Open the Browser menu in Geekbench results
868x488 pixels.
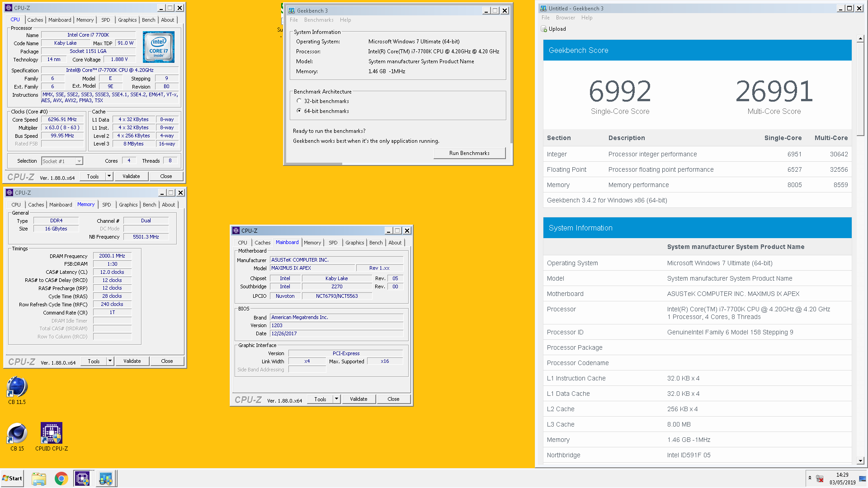click(566, 18)
